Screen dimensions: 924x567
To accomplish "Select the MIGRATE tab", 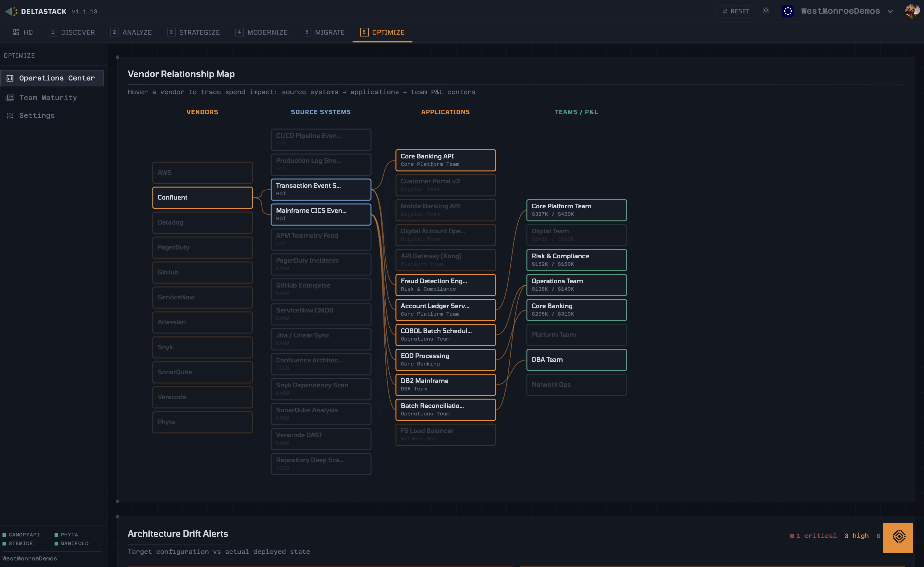I will coord(324,32).
